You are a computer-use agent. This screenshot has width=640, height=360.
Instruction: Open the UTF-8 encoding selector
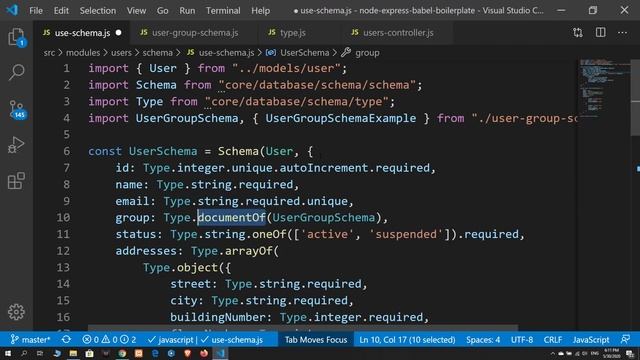tap(522, 340)
